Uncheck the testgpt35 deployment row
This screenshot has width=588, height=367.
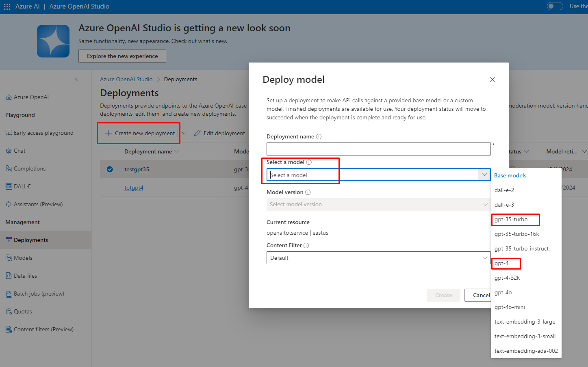click(x=110, y=169)
